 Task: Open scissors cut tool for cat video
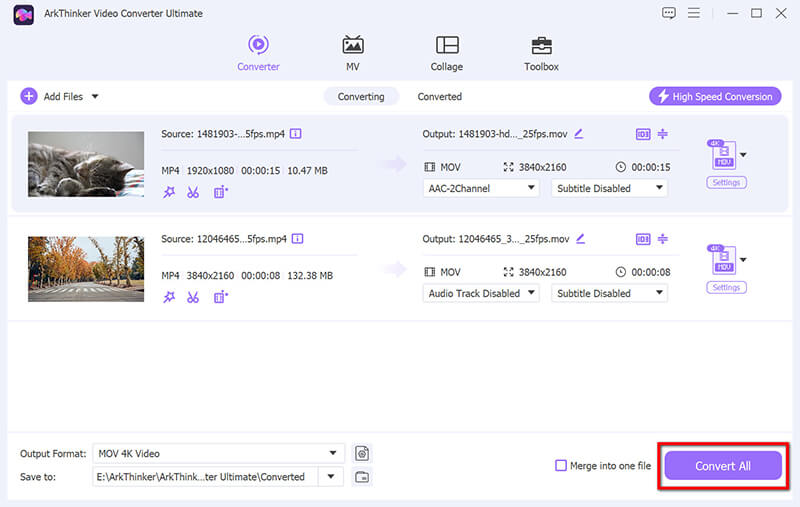click(x=192, y=192)
